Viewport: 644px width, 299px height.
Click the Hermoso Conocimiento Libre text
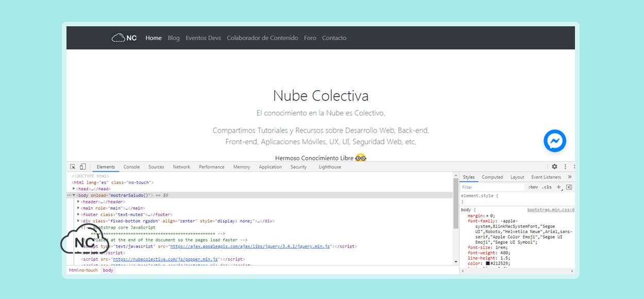pyautogui.click(x=314, y=158)
